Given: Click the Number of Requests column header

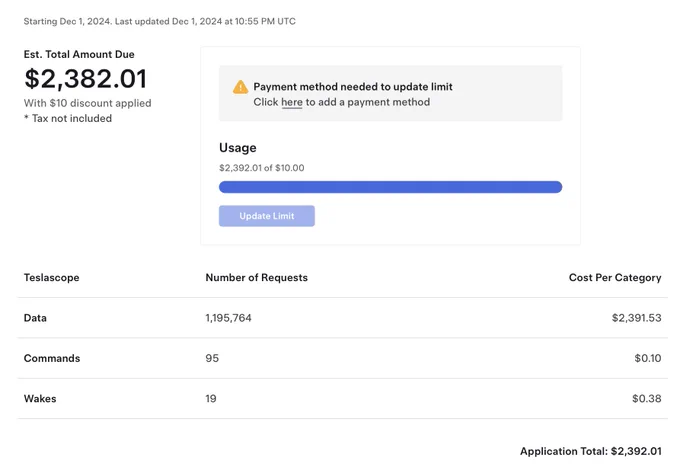Looking at the screenshot, I should (x=257, y=278).
